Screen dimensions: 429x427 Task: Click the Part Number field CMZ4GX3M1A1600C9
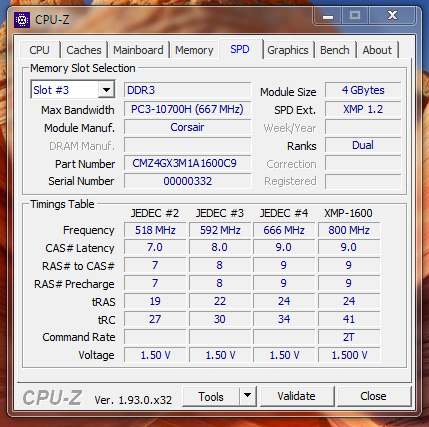click(x=187, y=163)
